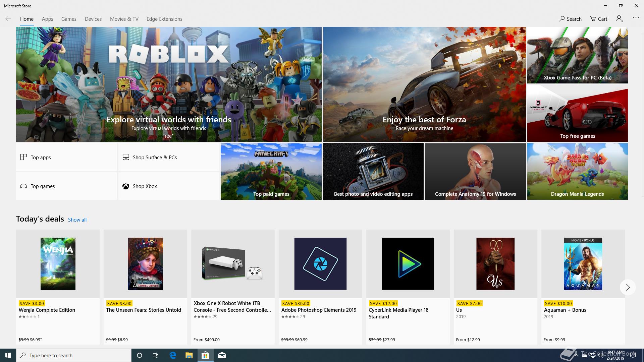
Task: Open the Roblox hero banner
Action: click(169, 84)
